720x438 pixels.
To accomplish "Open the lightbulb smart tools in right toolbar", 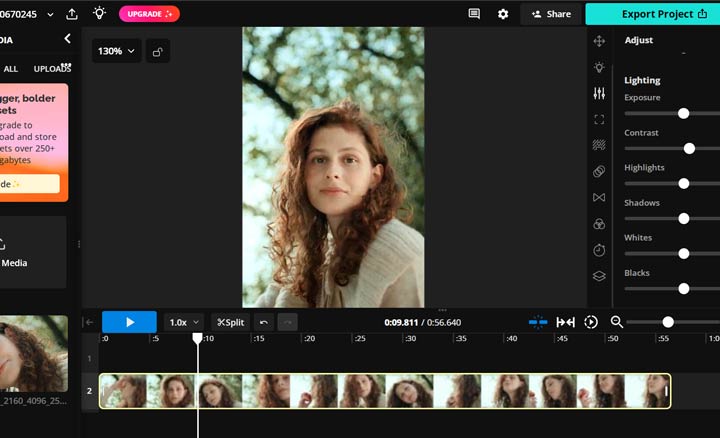I will click(x=599, y=67).
